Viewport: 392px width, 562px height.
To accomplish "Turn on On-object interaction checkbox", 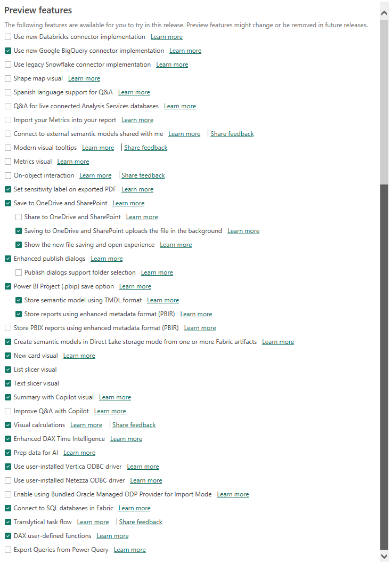I will pos(8,175).
